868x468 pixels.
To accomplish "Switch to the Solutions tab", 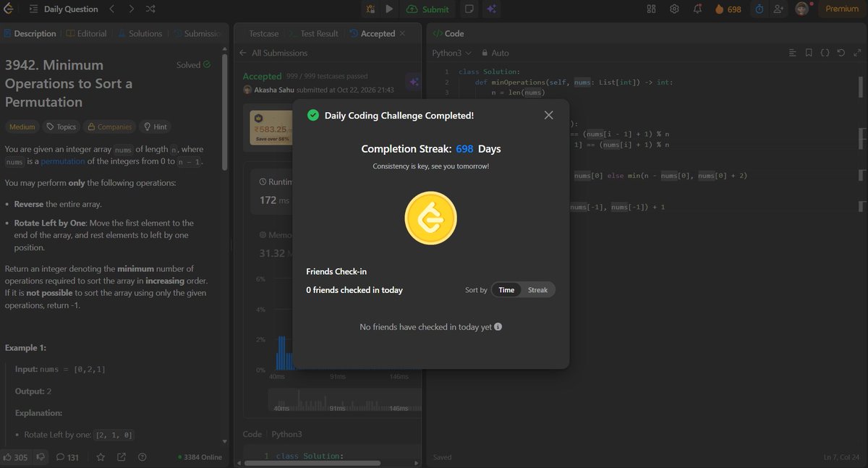I will click(140, 33).
